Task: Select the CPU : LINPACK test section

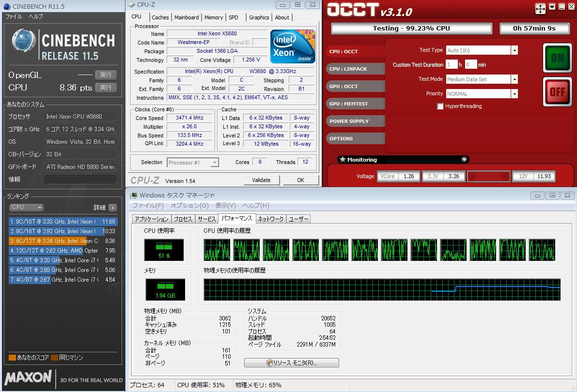Action: click(x=348, y=69)
